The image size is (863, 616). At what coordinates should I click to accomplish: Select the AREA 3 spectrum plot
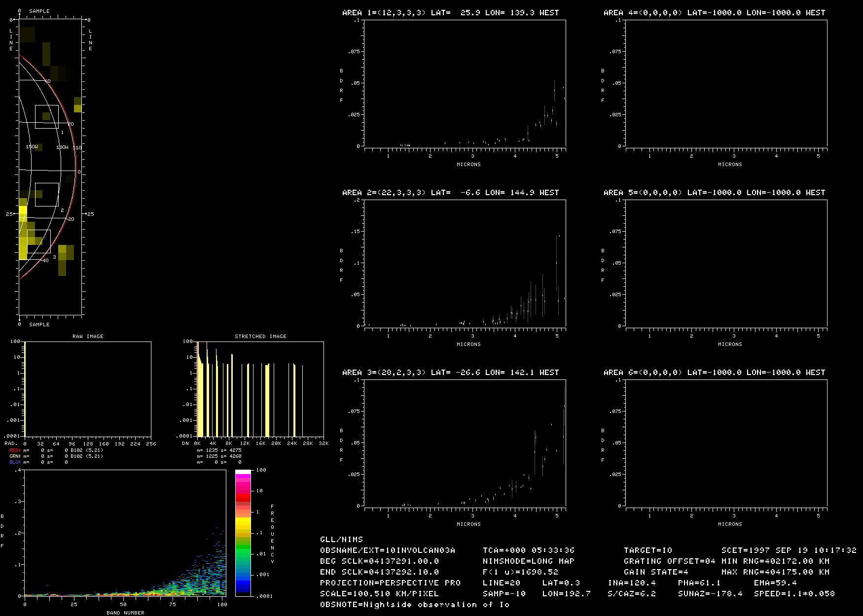(x=465, y=443)
